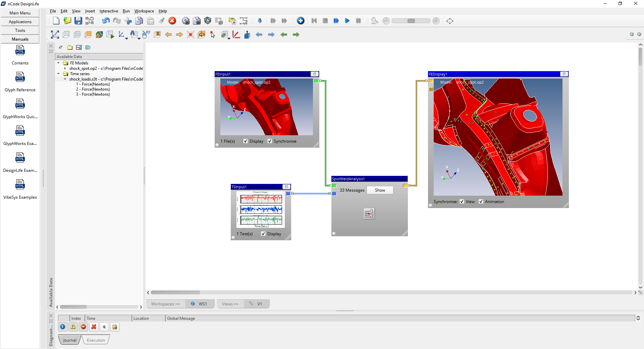Viewport: 644px width, 349px height.
Task: Toggle the information message filter
Action: coord(63,327)
